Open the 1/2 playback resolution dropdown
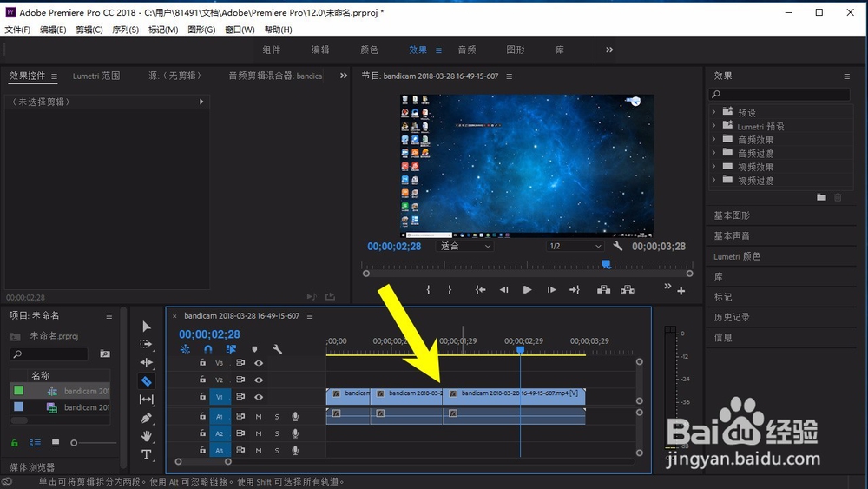This screenshot has width=868, height=489. [x=575, y=246]
